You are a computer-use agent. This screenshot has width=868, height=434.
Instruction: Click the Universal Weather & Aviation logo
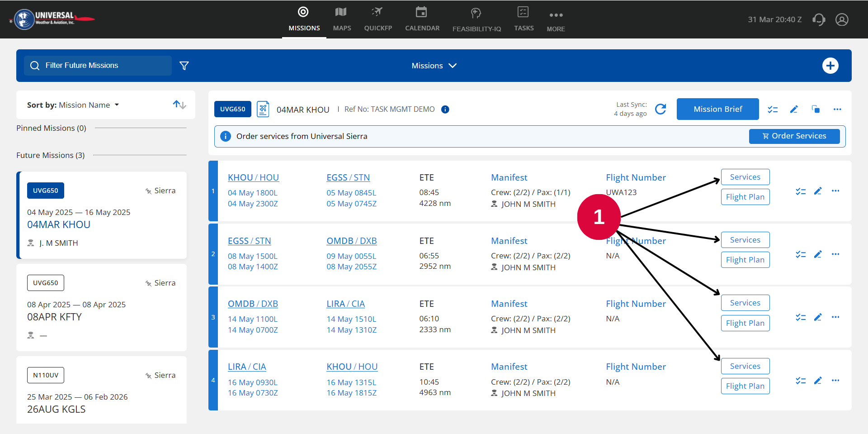pos(53,19)
